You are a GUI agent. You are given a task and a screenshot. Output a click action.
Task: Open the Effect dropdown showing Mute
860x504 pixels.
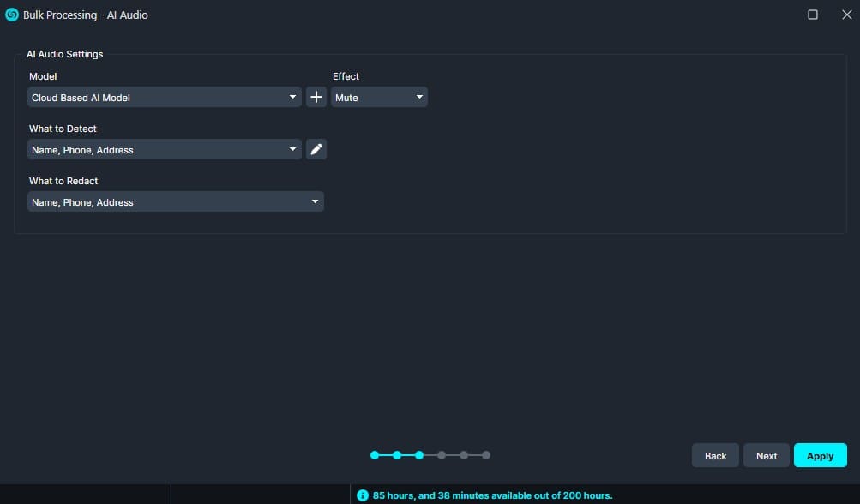click(x=379, y=97)
